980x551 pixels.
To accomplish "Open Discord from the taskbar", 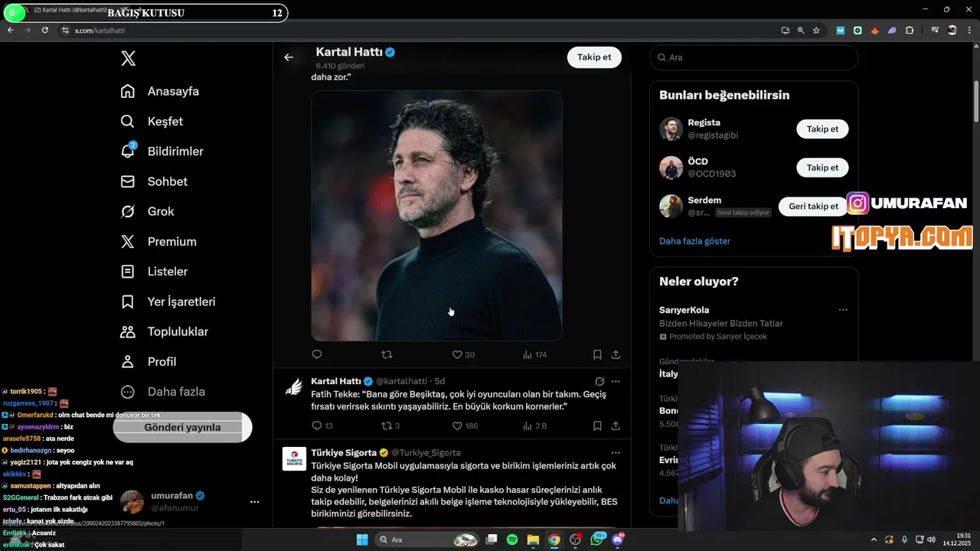I will point(617,540).
